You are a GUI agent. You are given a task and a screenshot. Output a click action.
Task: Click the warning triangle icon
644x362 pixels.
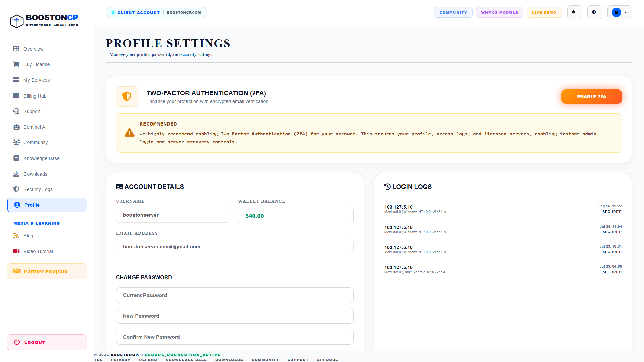[129, 133]
